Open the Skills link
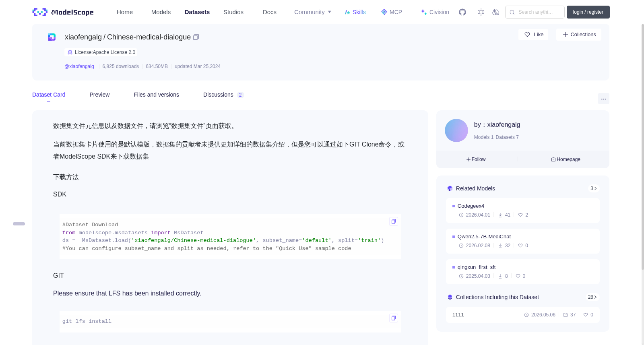644x345 pixels. point(355,12)
